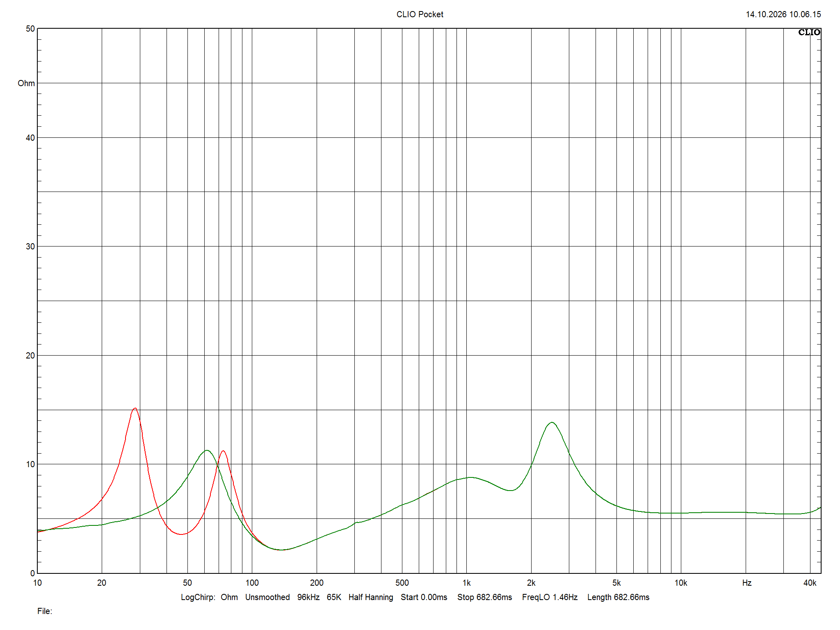Click the File: label at bottom left
The image size is (840, 630).
pos(45,611)
